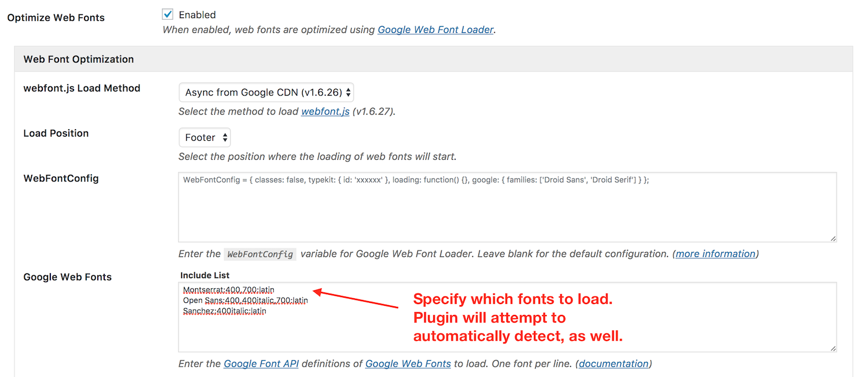Viewport: 868px width, 377px height.
Task: Click the Optimize Web Fonts label
Action: click(x=56, y=17)
